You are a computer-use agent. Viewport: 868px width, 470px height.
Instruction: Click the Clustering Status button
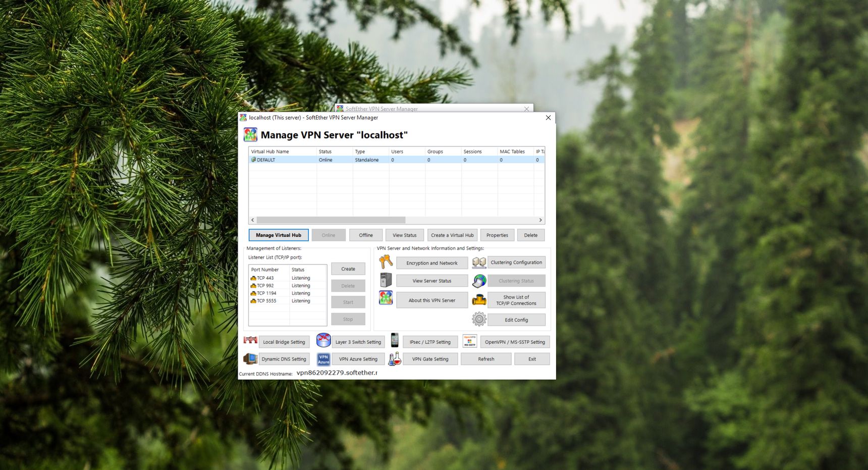(516, 281)
